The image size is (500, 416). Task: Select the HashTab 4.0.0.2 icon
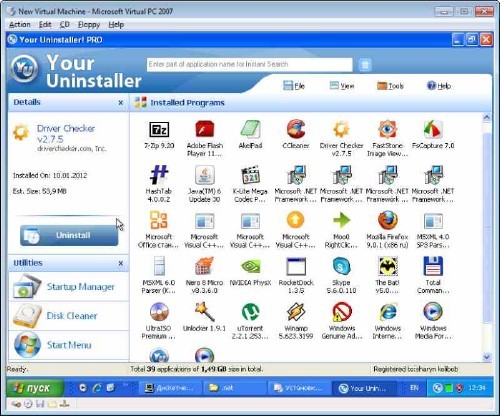(159, 175)
